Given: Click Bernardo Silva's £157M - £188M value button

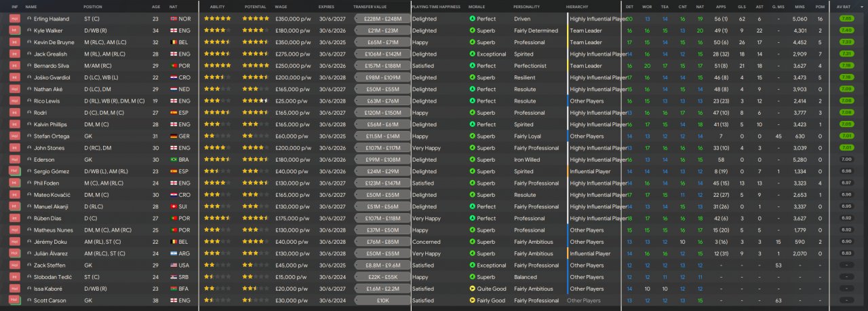Looking at the screenshot, I should (382, 66).
